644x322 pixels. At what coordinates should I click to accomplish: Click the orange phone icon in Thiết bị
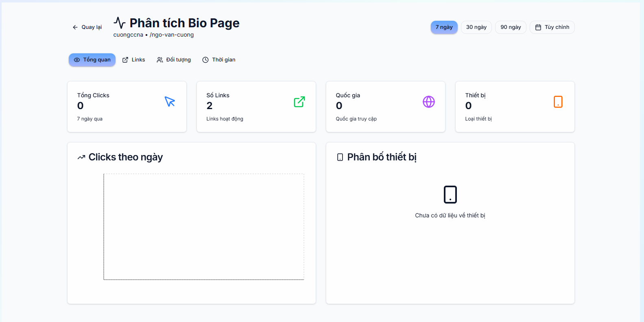click(558, 102)
